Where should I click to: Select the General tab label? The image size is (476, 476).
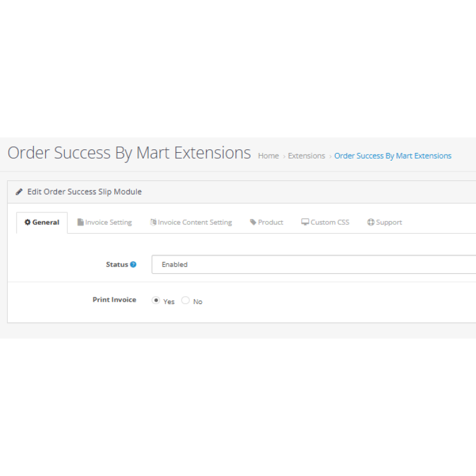pos(46,223)
